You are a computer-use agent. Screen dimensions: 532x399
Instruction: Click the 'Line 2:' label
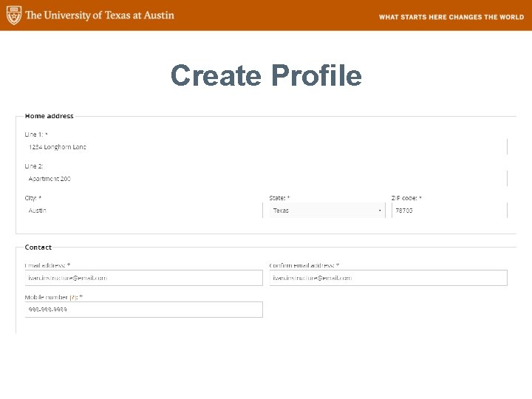coord(34,166)
